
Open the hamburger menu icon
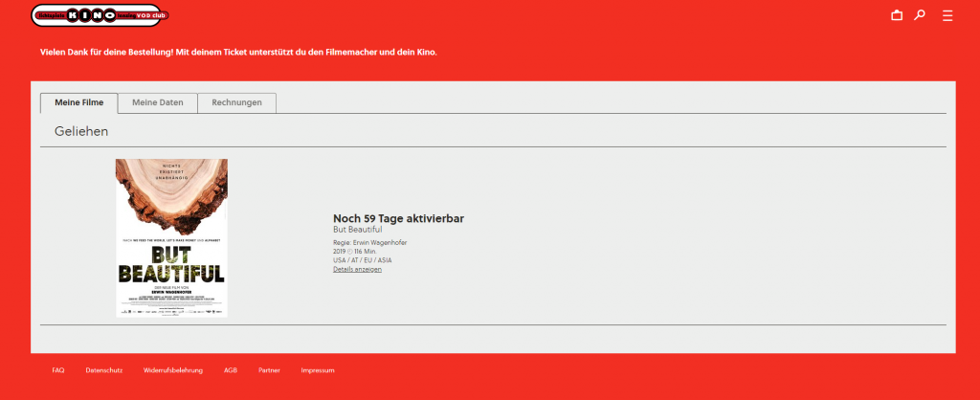pos(947,15)
